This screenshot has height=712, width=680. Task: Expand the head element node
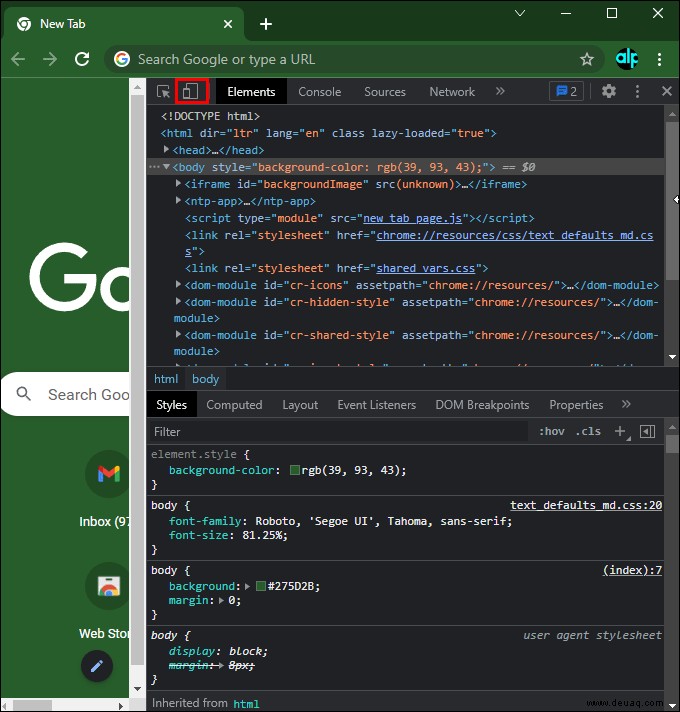(166, 149)
